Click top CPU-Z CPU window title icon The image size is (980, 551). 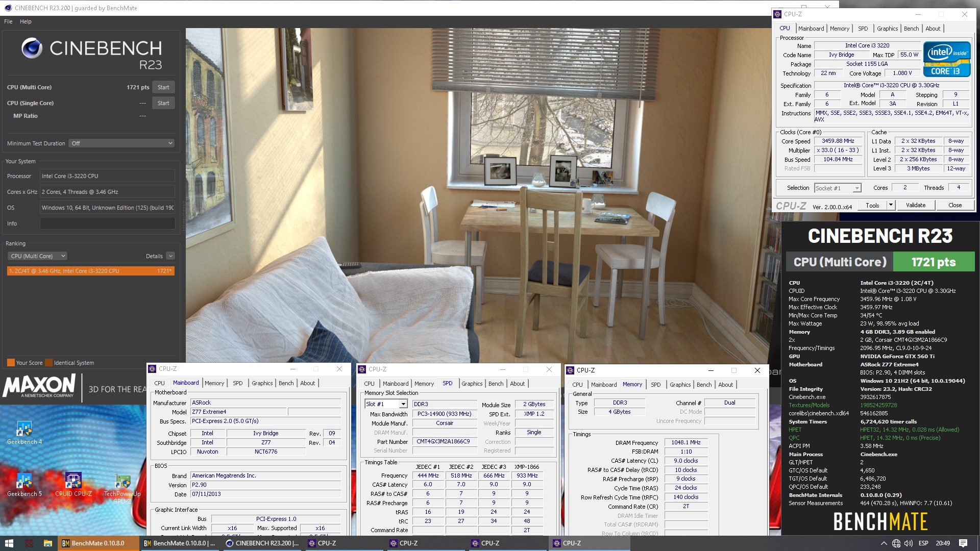pos(777,14)
